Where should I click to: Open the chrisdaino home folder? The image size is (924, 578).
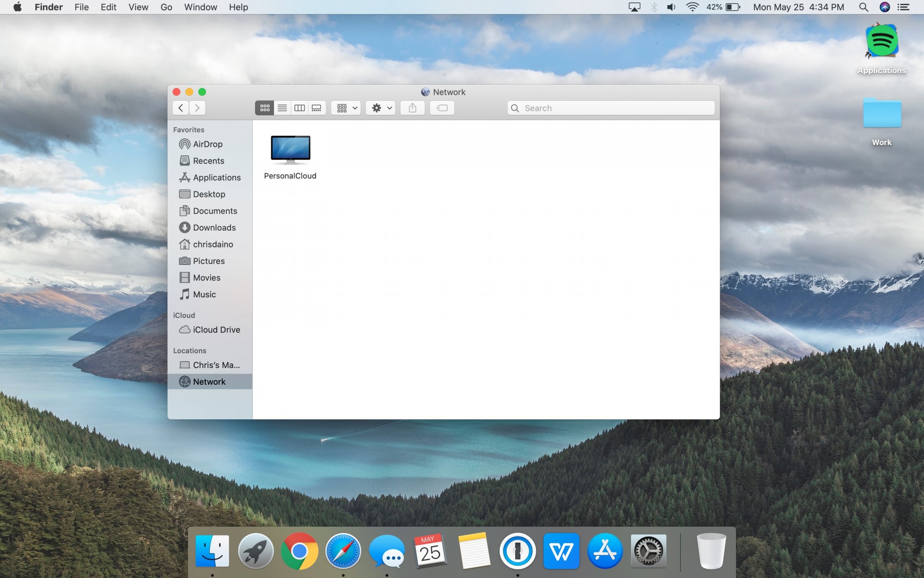click(210, 244)
